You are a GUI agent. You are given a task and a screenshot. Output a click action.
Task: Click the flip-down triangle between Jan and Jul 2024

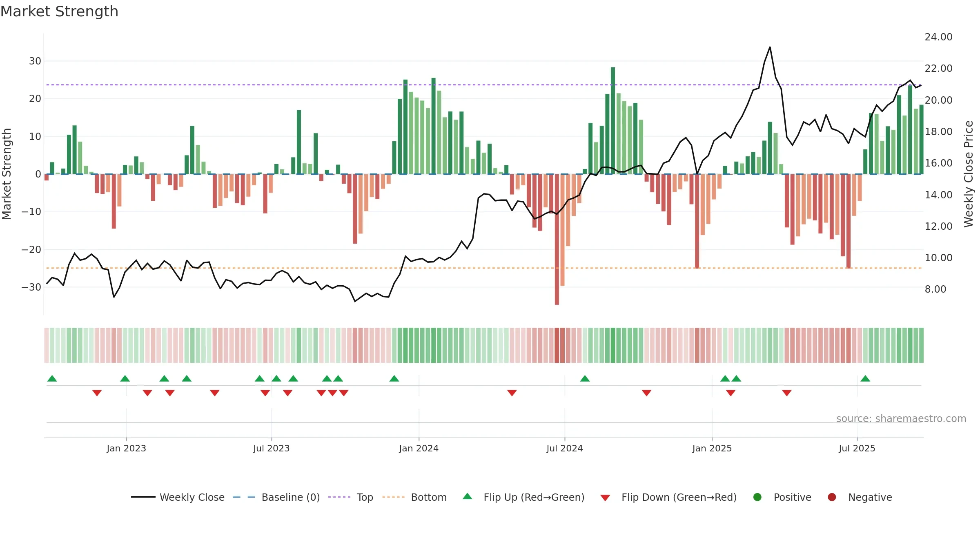tap(512, 393)
